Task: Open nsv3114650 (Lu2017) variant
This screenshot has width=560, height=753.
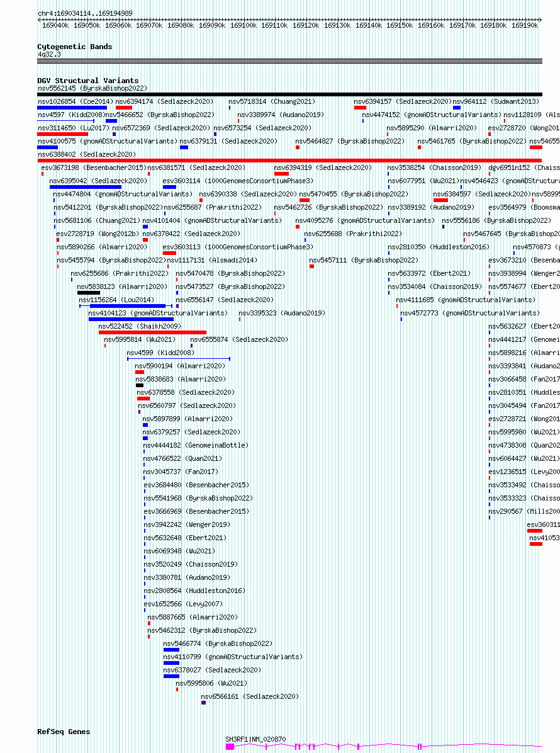Action: (74, 128)
